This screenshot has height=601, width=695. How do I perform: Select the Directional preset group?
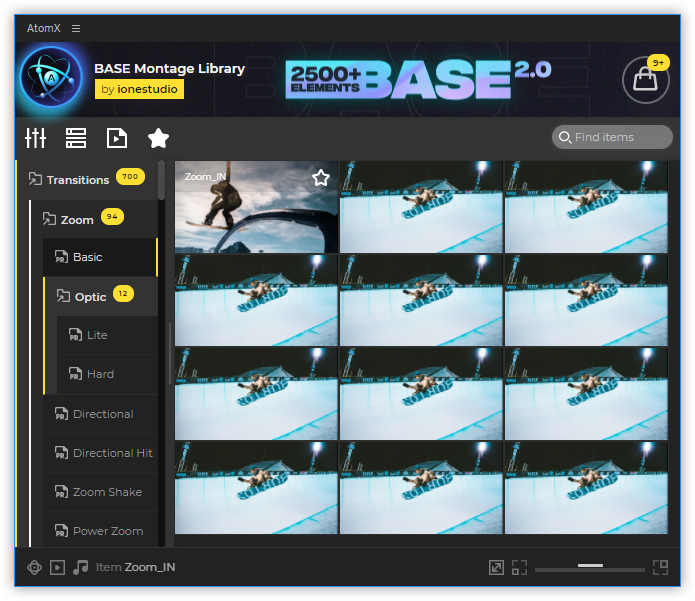[x=100, y=414]
